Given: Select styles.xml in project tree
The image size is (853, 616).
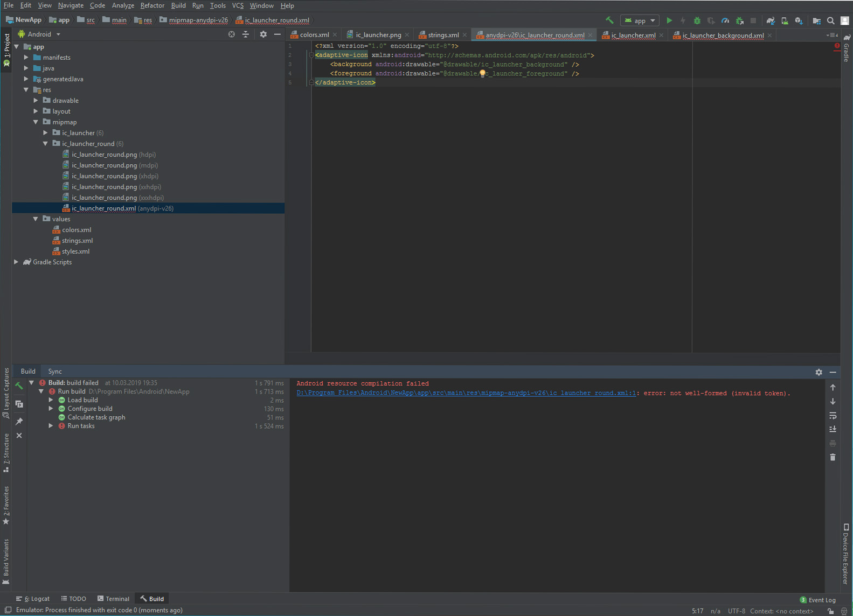Looking at the screenshot, I should click(x=75, y=251).
